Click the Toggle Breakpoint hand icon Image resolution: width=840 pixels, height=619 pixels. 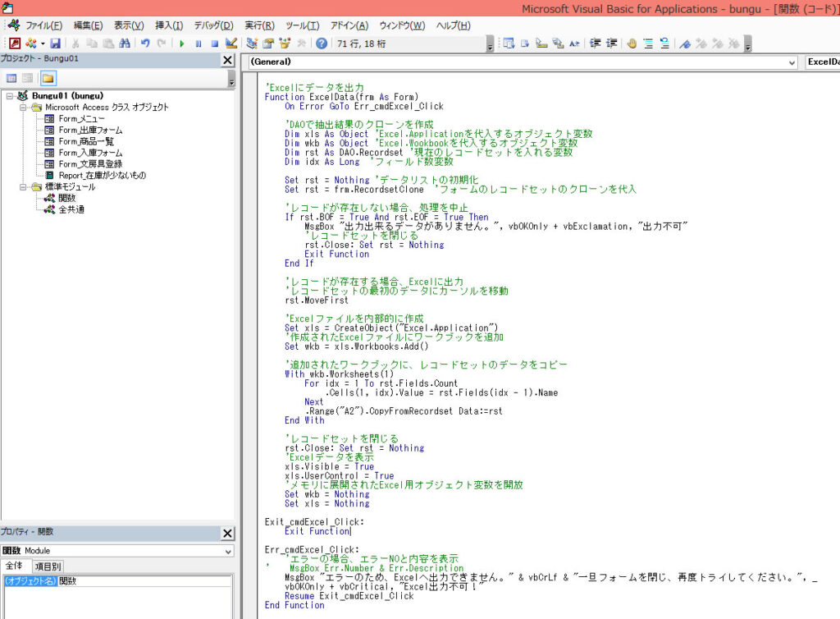[x=632, y=44]
